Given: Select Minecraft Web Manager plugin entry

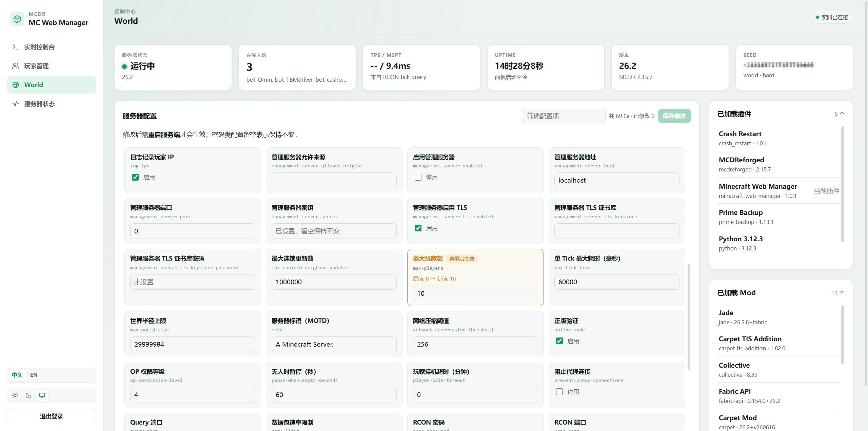Looking at the screenshot, I should 779,191.
